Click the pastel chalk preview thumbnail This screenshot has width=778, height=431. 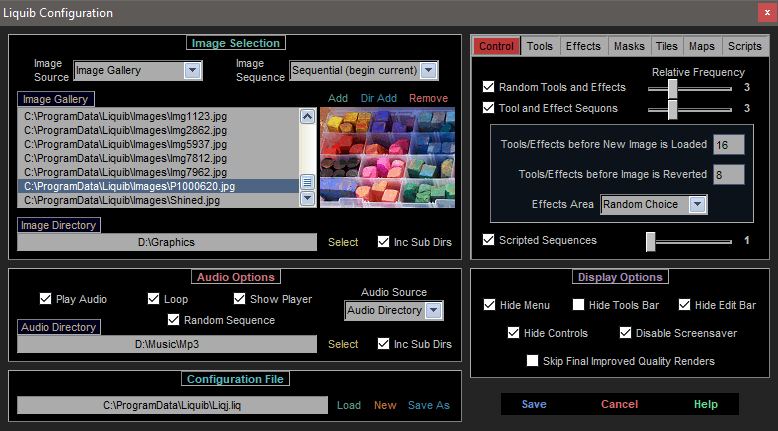click(x=386, y=157)
